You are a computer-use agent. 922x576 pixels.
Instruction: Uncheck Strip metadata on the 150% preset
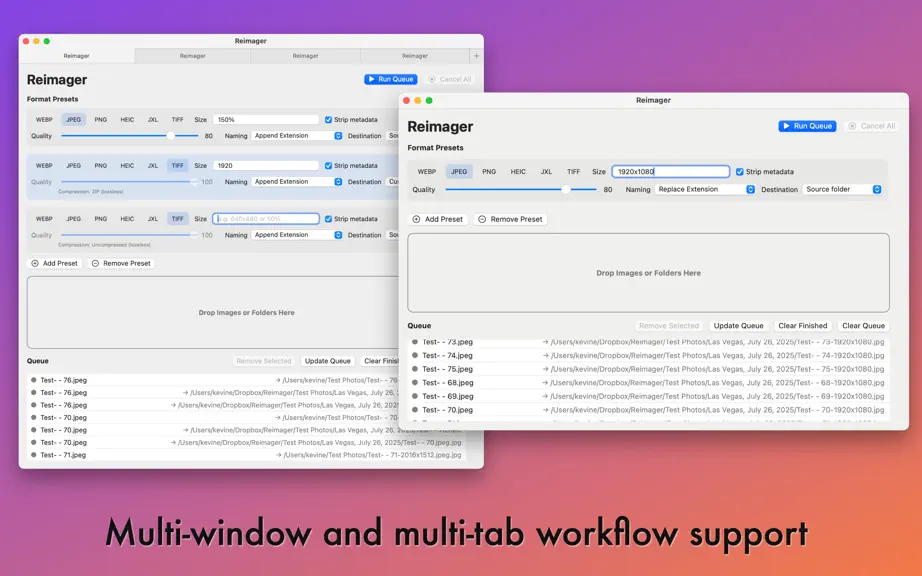click(329, 119)
